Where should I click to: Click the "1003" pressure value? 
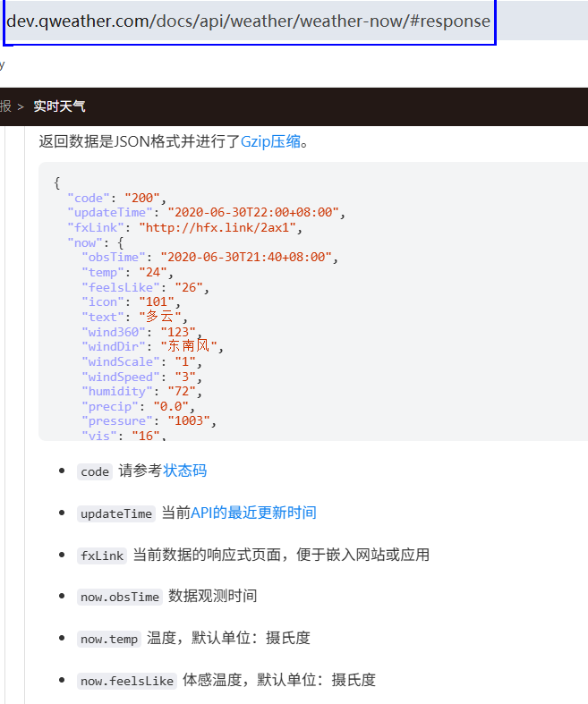click(189, 421)
